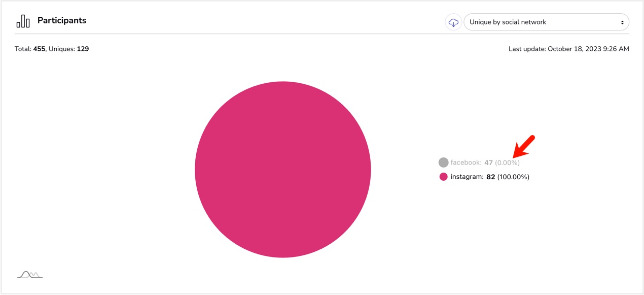Viewport: 644px width, 295px height.
Task: Click the 'Participants' heading
Action: (62, 21)
